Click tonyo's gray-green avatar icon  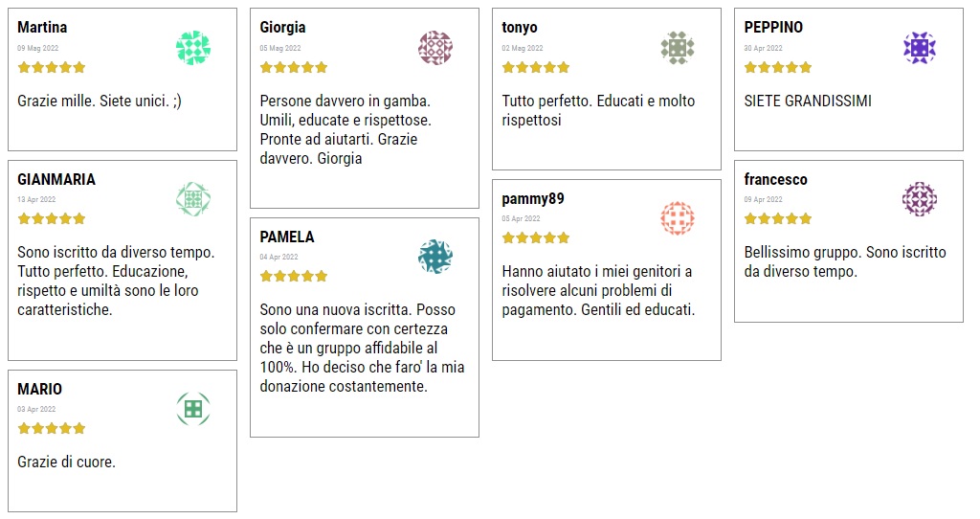678,48
